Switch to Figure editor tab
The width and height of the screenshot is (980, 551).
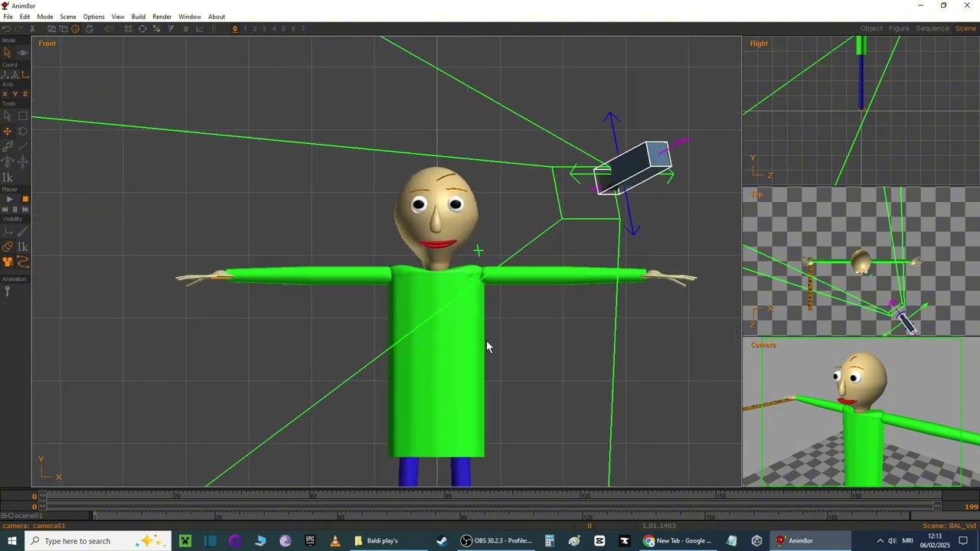[x=899, y=28]
